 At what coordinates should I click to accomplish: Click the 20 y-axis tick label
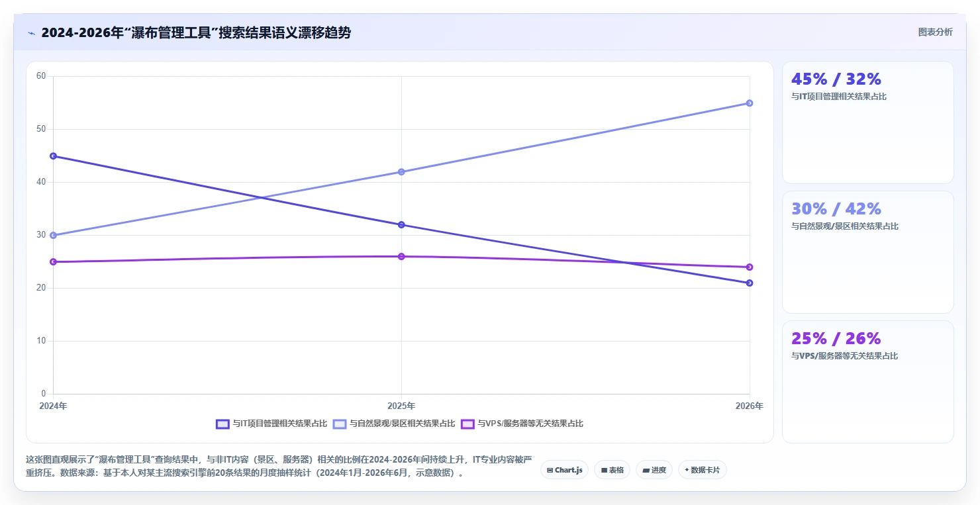tap(41, 288)
